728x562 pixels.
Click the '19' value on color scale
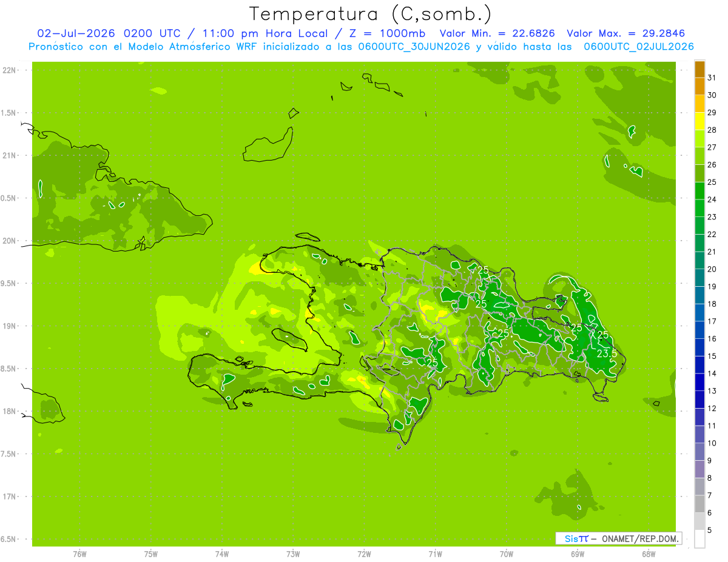(x=712, y=287)
